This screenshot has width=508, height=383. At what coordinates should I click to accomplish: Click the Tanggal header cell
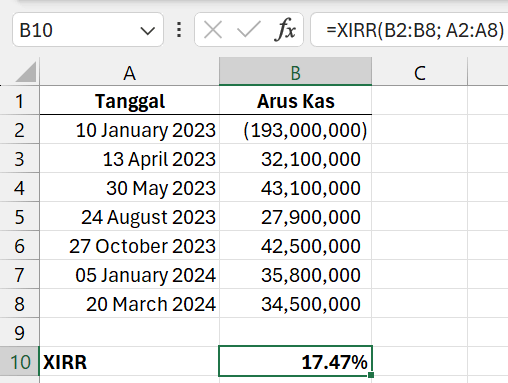[x=129, y=100]
